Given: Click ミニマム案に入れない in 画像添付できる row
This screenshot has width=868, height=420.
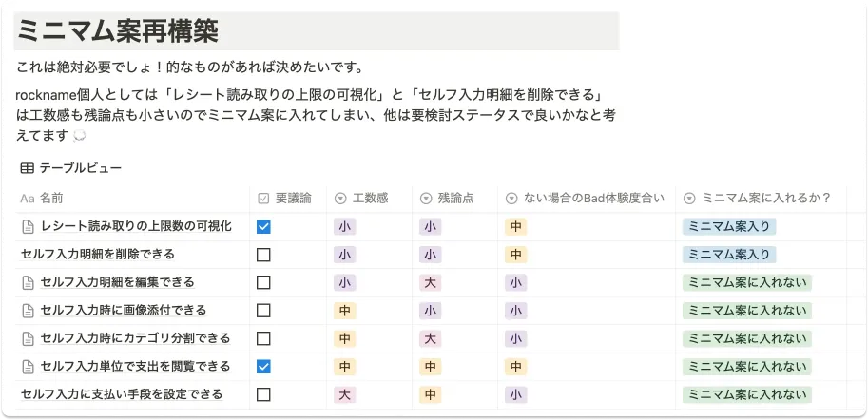Looking at the screenshot, I should pos(747,311).
